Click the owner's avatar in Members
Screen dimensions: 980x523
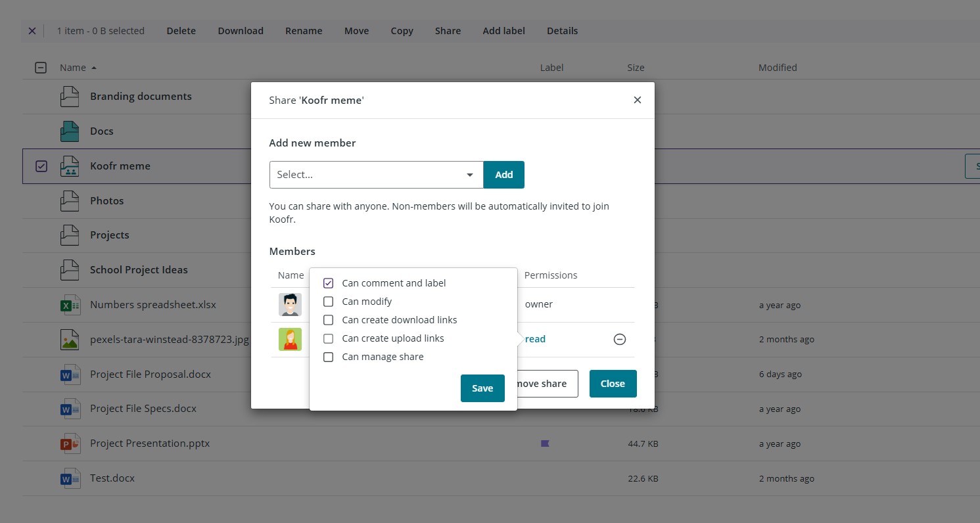290,305
